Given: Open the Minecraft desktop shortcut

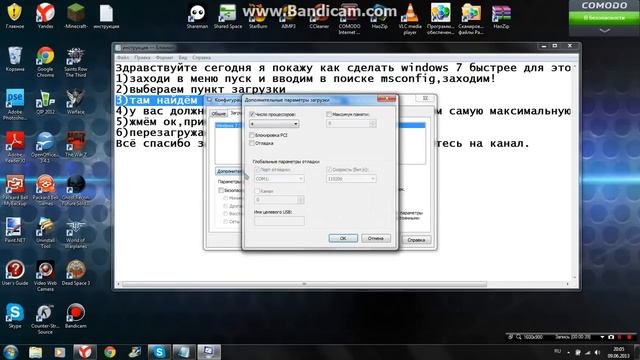Looking at the screenshot, I should pyautogui.click(x=76, y=16).
